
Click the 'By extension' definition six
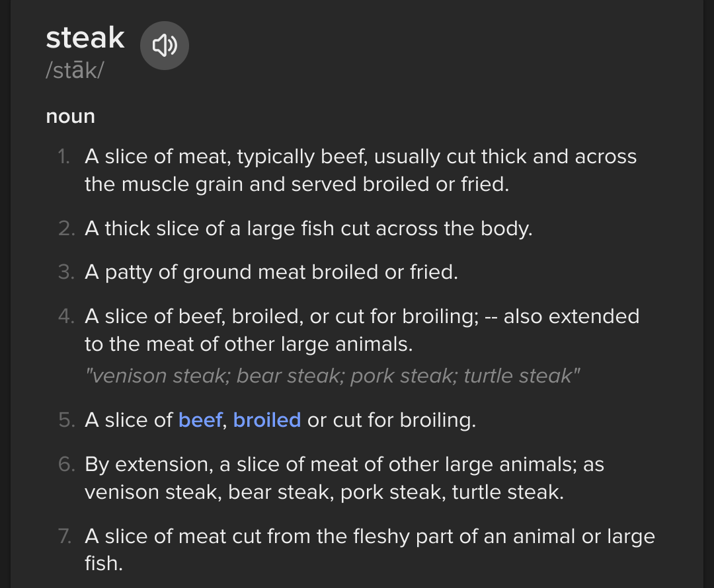344,478
